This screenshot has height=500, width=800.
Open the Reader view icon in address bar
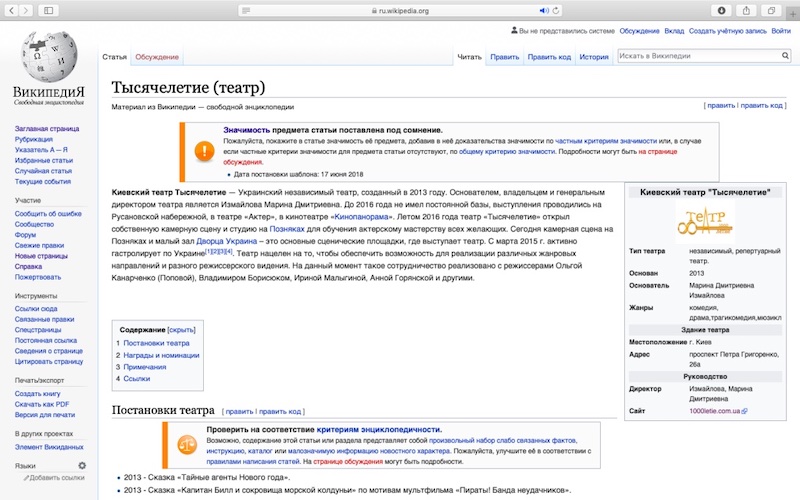point(246,10)
